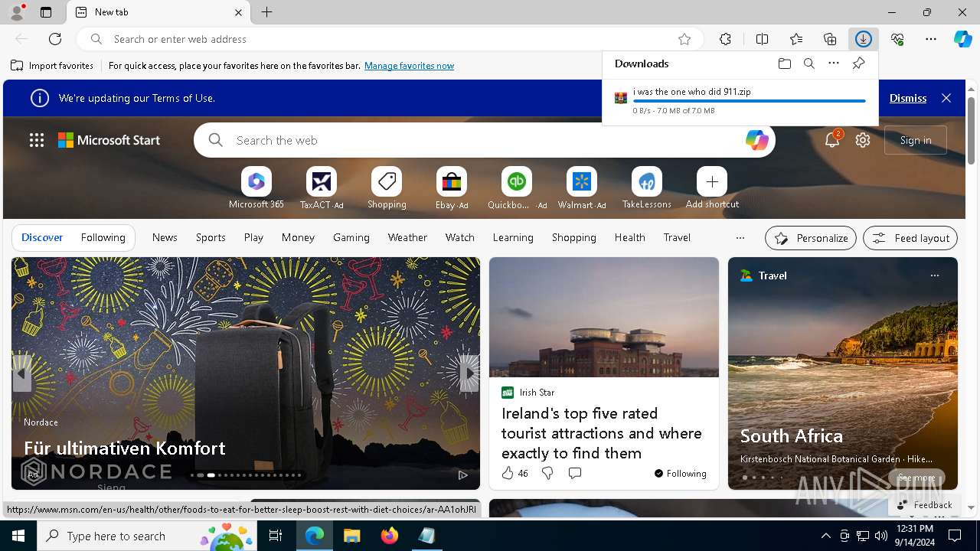Search downloads with magnifier icon
The width and height of the screenshot is (980, 551).
point(808,64)
